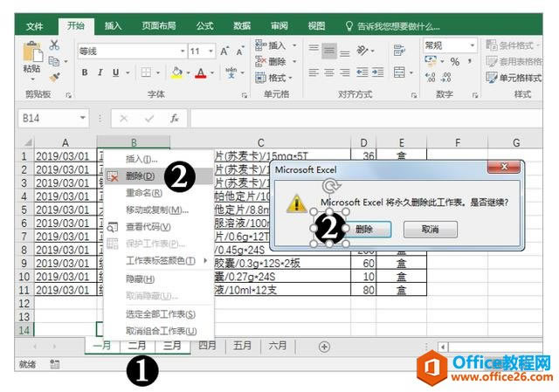The height and width of the screenshot is (392, 559).
Task: Increase indent icon
Action: [378, 72]
